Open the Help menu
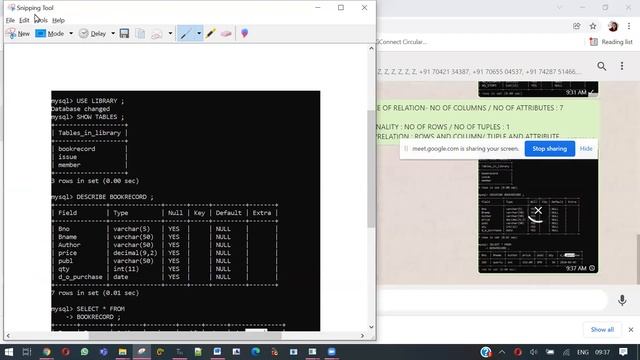The height and width of the screenshot is (360, 640). [x=58, y=20]
